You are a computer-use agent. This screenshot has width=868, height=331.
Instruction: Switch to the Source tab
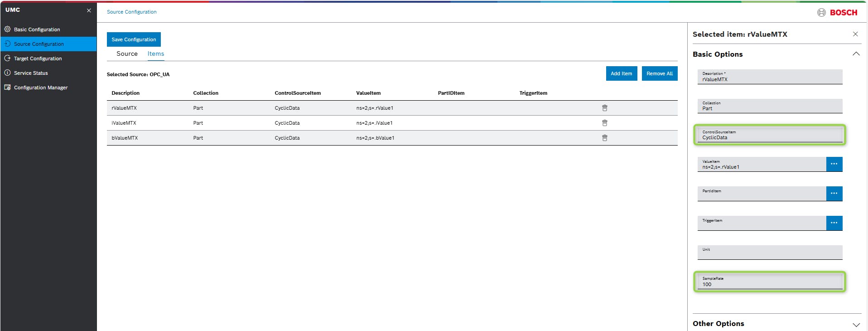(127, 54)
